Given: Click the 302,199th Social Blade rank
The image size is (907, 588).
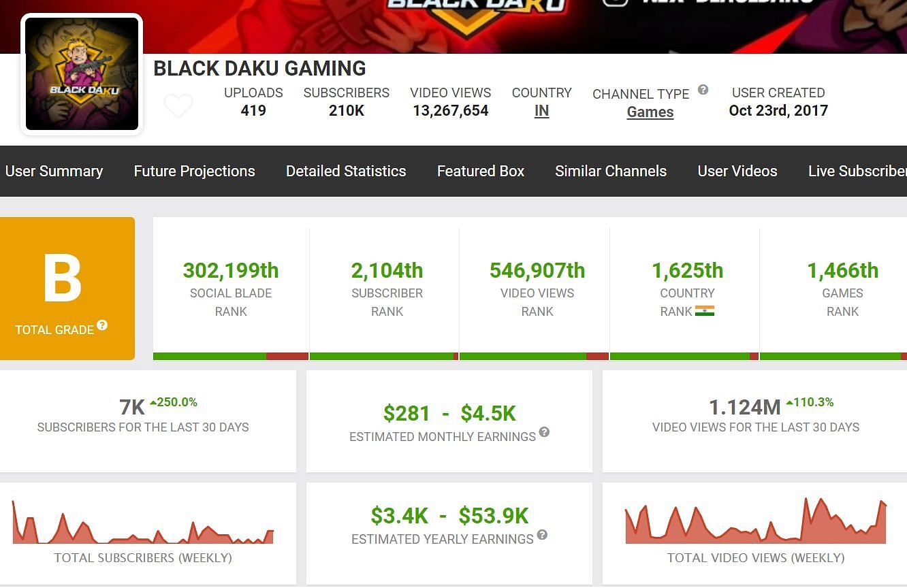Looking at the screenshot, I should 231,270.
